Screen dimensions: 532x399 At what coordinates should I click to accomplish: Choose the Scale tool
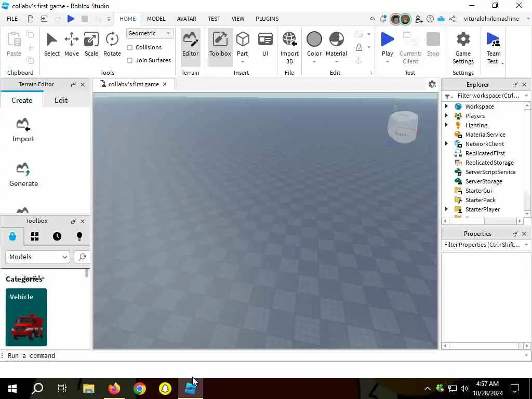click(x=91, y=44)
